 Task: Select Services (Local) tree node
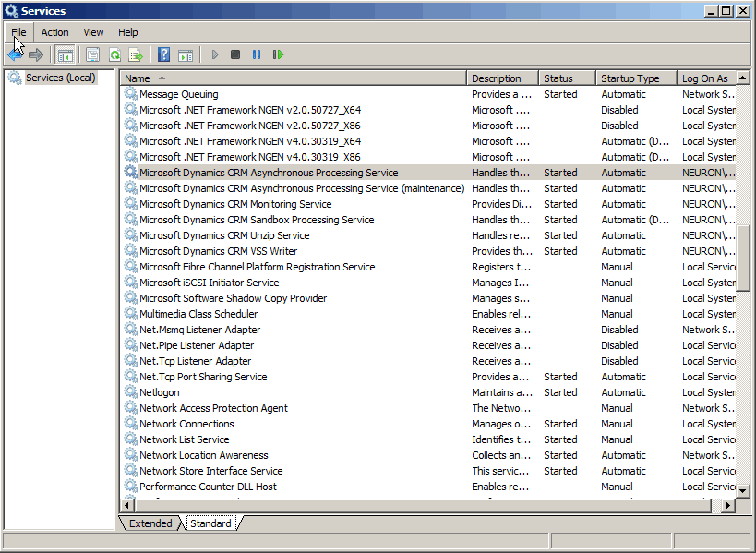(x=60, y=78)
